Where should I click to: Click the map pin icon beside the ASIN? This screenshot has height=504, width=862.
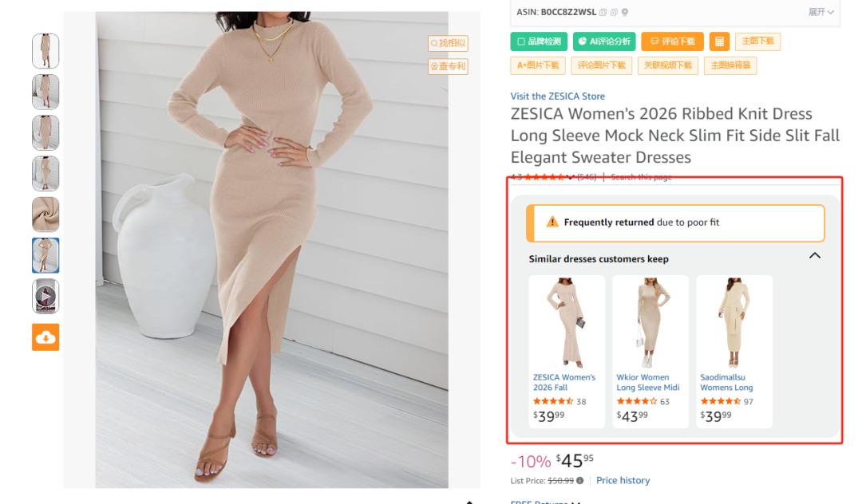point(625,12)
